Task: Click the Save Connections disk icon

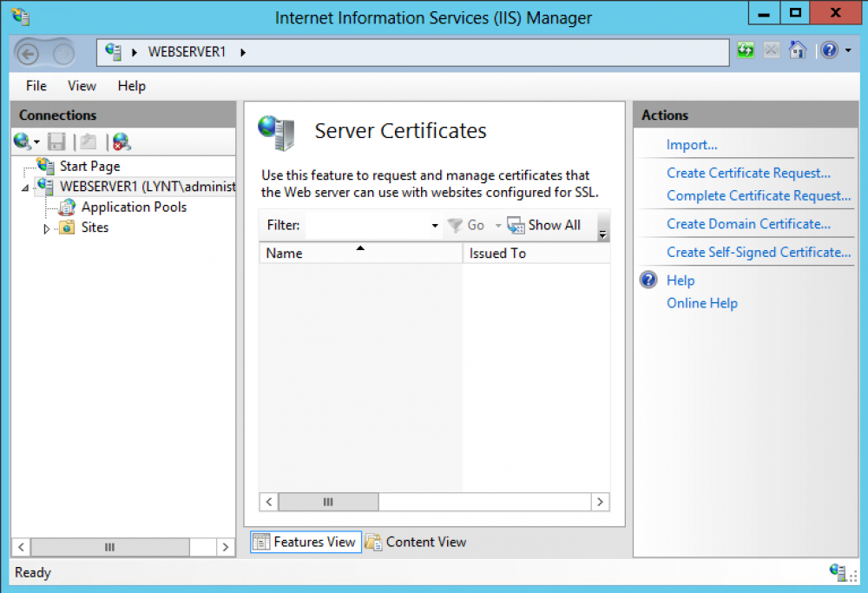Action: tap(55, 142)
